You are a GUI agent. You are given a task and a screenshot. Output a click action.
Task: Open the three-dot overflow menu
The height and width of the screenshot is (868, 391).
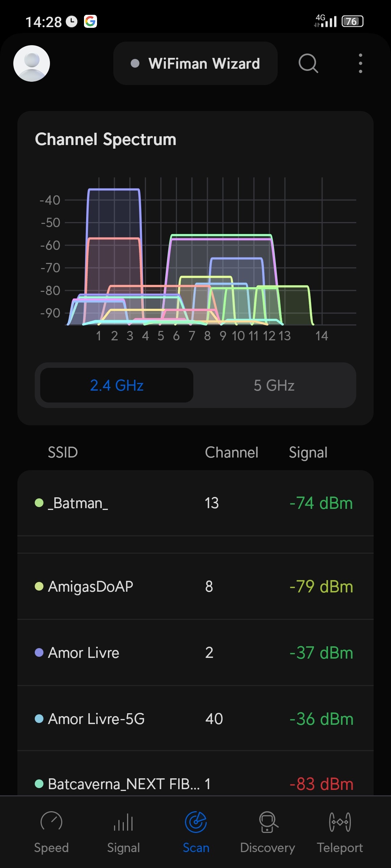pos(360,63)
